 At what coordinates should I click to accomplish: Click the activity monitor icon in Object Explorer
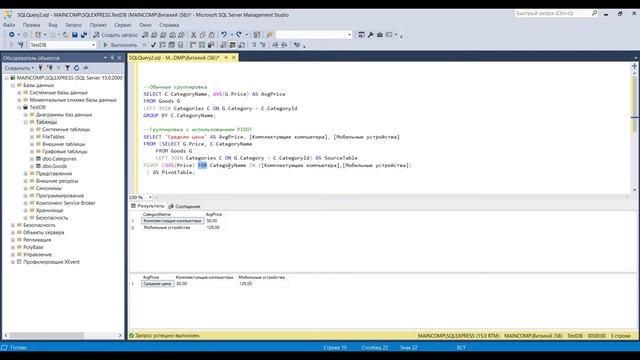[86, 68]
